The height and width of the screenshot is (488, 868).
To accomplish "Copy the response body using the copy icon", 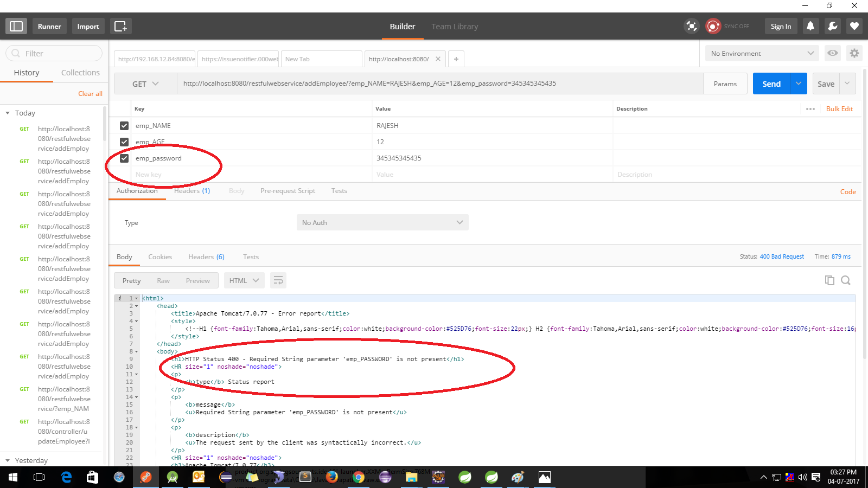I will (829, 280).
